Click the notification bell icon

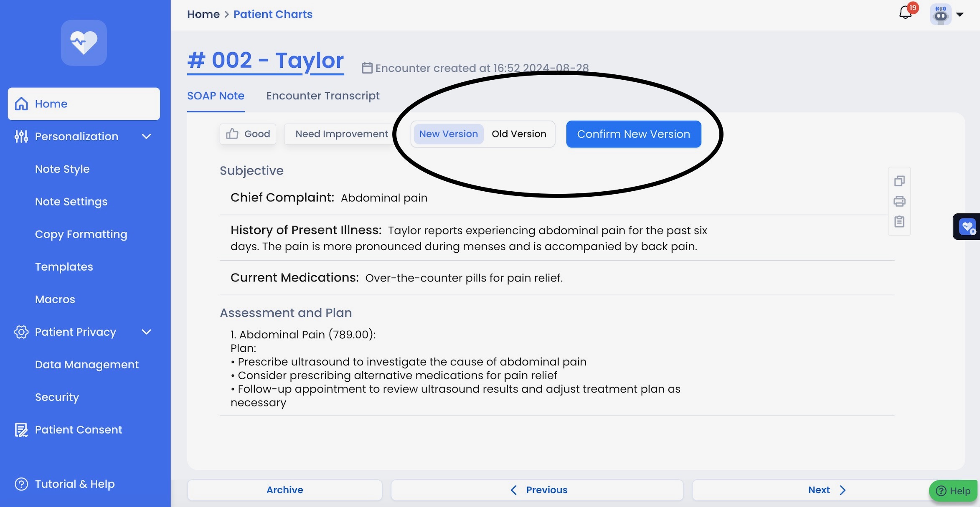[x=905, y=13]
